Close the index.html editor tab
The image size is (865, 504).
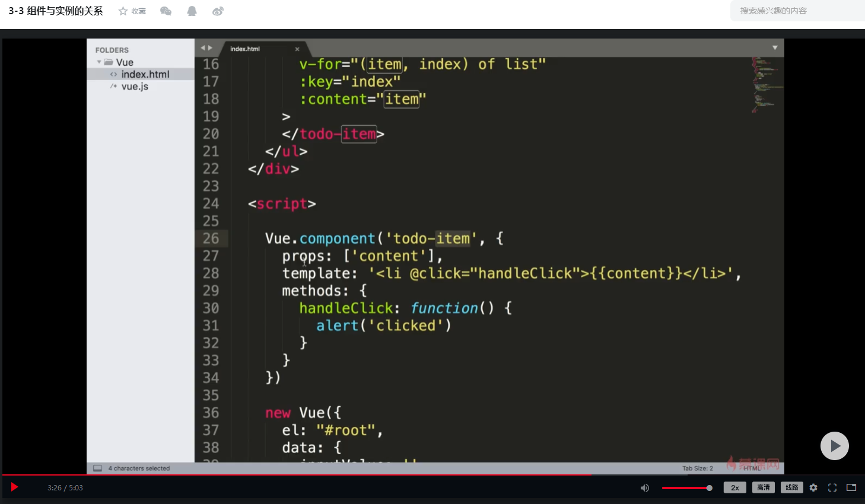coord(297,49)
